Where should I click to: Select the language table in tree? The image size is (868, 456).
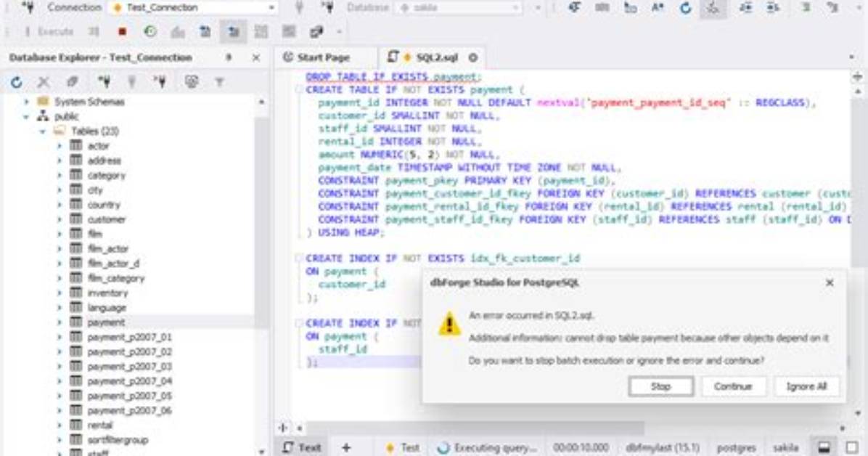(106, 307)
